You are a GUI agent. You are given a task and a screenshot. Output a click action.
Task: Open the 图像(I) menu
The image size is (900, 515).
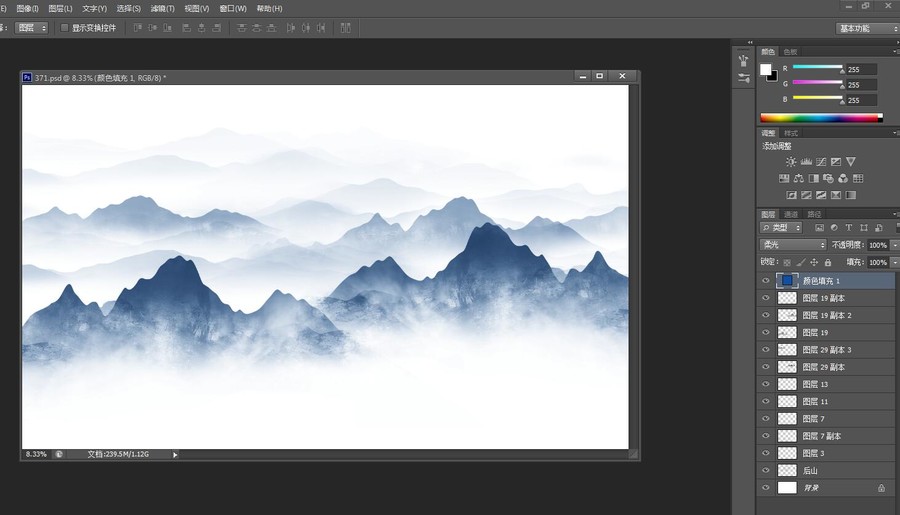tap(28, 9)
